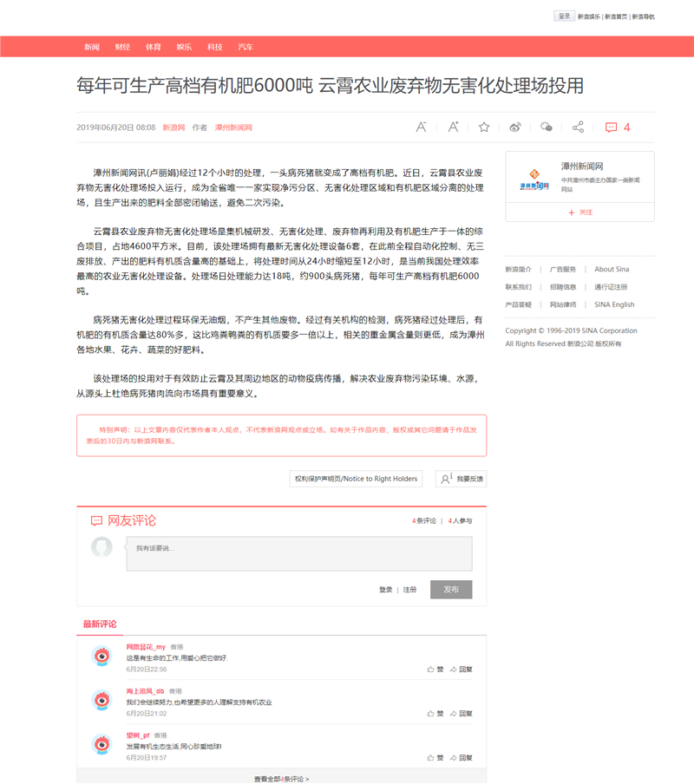Increase the article font size
Viewport: 694px width, 784px height.
[453, 127]
